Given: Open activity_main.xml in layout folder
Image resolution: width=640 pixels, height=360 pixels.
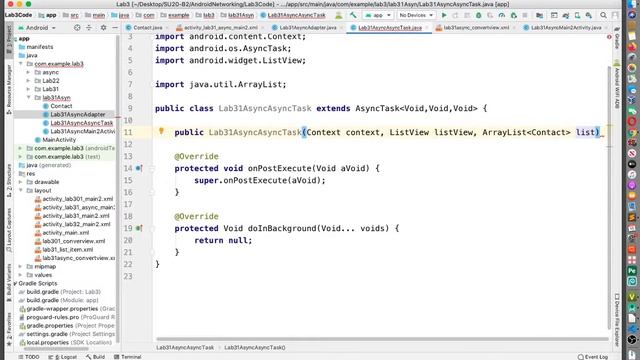Looking at the screenshot, I should tap(66, 233).
